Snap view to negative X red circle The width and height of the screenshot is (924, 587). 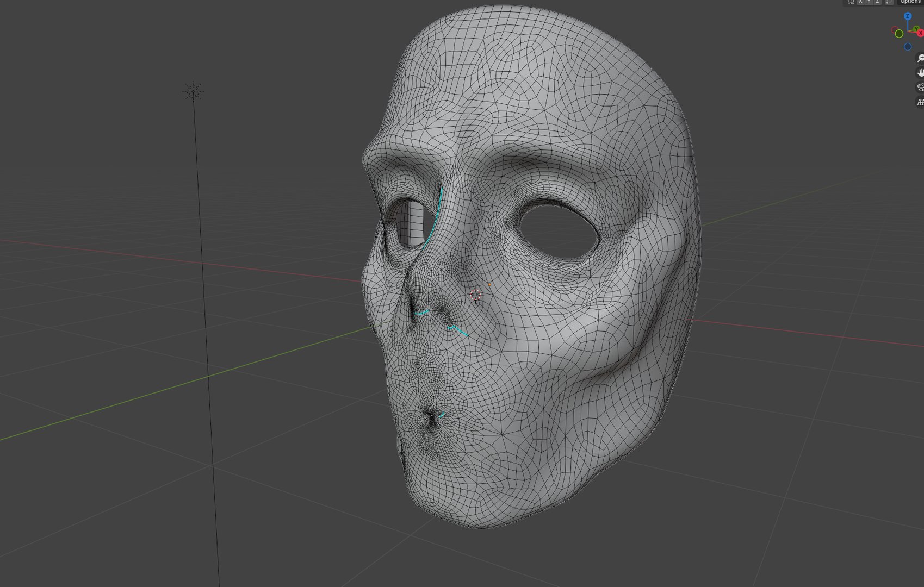(x=895, y=30)
